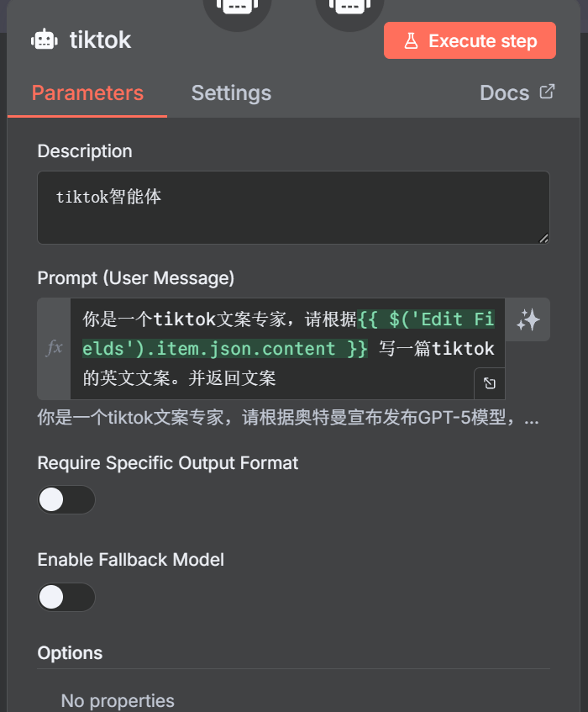Open the Docs external link icon

click(547, 92)
